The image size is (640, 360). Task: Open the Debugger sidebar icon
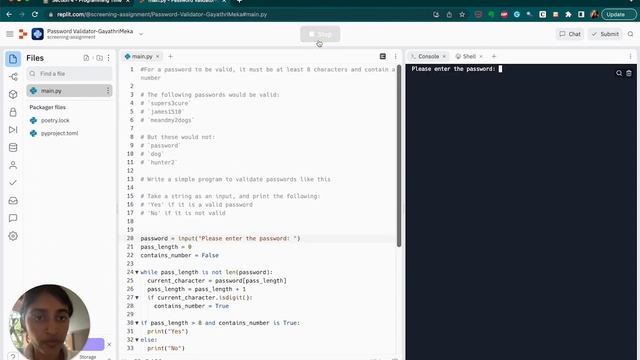pos(13,130)
